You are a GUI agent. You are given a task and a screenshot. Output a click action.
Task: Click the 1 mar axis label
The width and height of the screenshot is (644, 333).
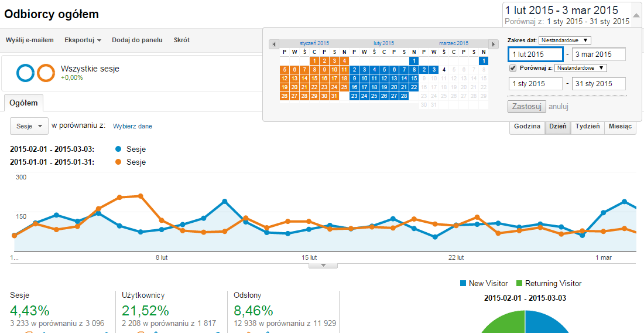tap(604, 257)
